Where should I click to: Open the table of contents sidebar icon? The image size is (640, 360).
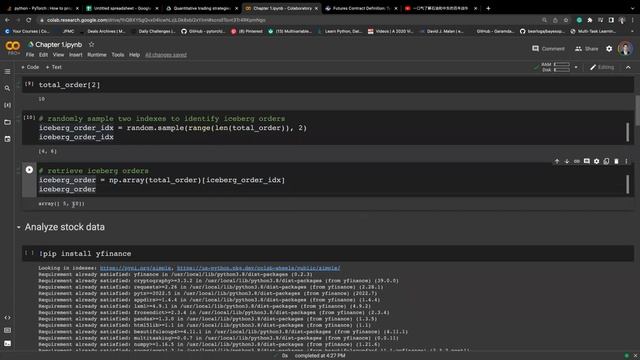tap(7, 71)
